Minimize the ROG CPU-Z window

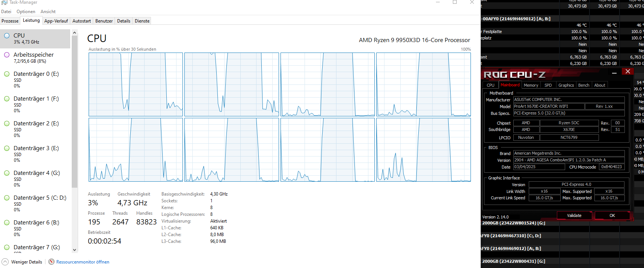(x=614, y=73)
